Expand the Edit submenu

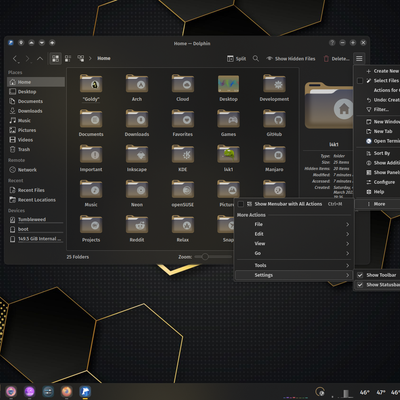point(294,234)
